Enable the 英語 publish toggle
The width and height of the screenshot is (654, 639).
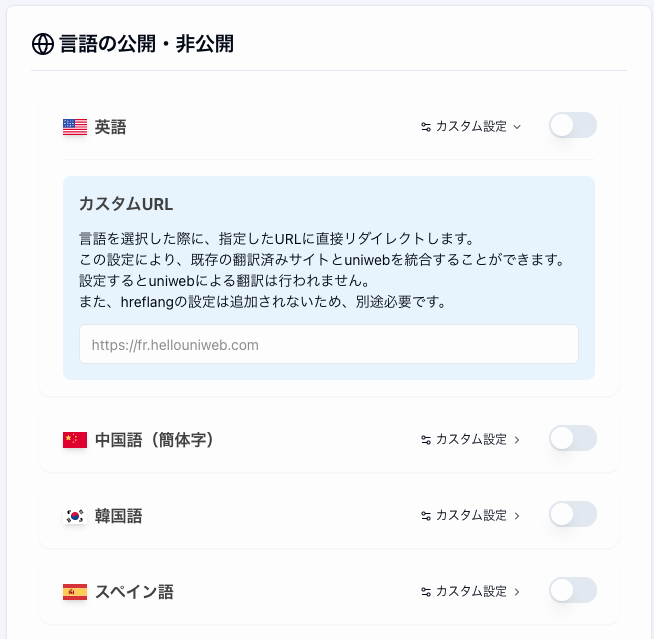(x=573, y=125)
